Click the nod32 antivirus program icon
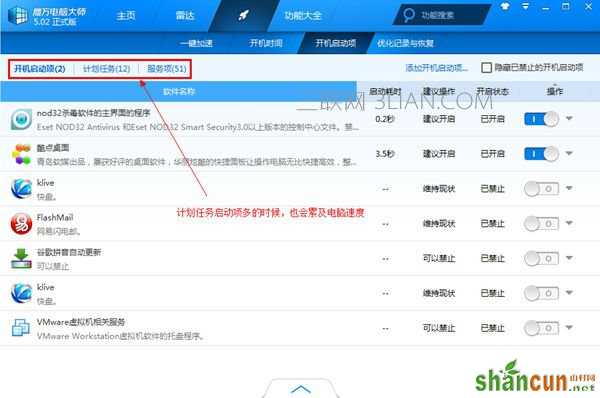The image size is (600, 398). (x=21, y=119)
